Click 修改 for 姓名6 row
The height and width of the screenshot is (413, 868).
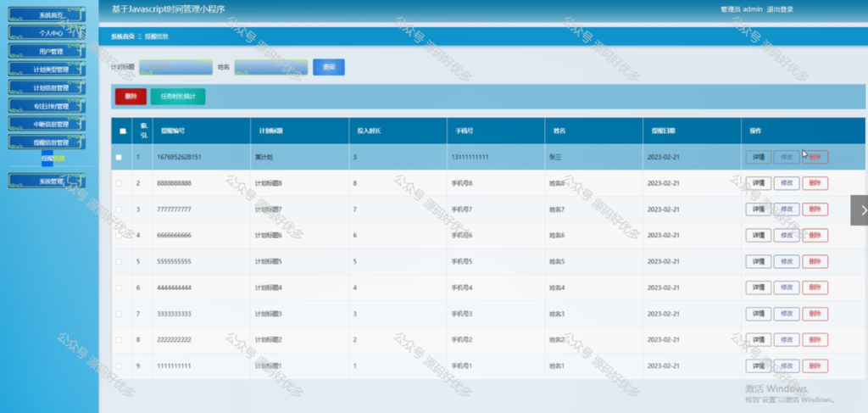(787, 235)
